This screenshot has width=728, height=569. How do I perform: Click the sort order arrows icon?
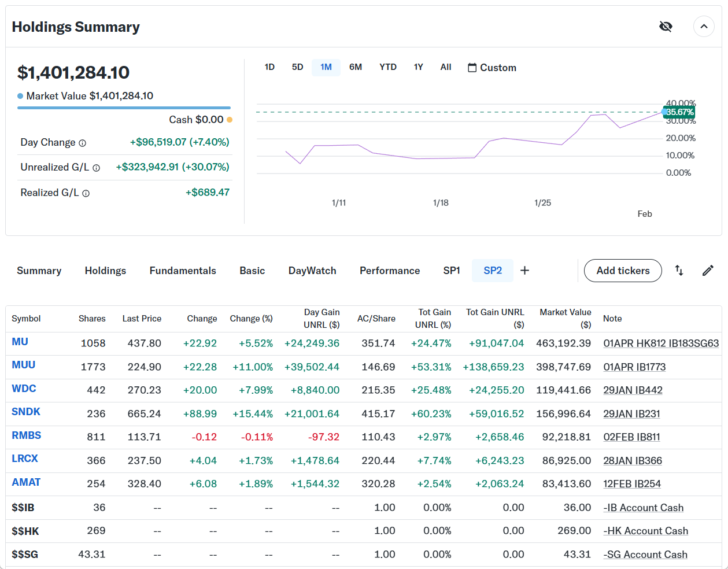679,271
